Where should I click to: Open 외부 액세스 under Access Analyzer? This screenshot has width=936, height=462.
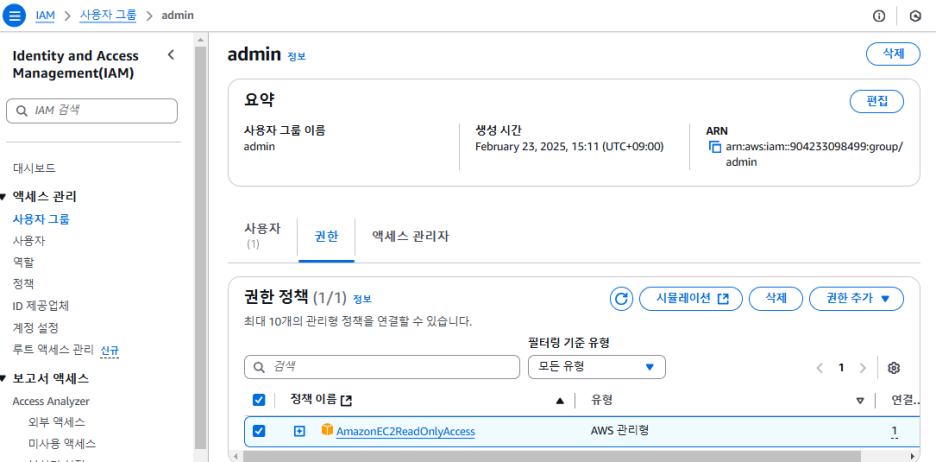pyautogui.click(x=56, y=422)
